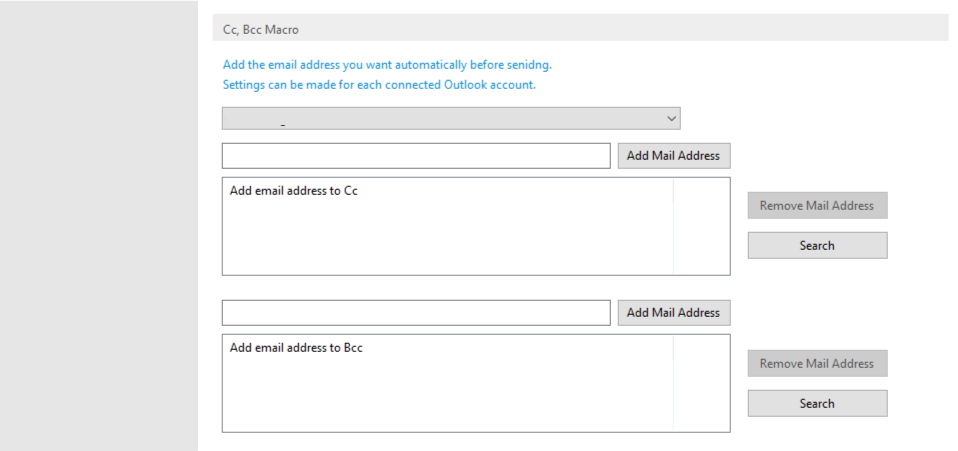Image resolution: width=958 pixels, height=451 pixels.
Task: Focus the Cc email address input field
Action: click(415, 156)
